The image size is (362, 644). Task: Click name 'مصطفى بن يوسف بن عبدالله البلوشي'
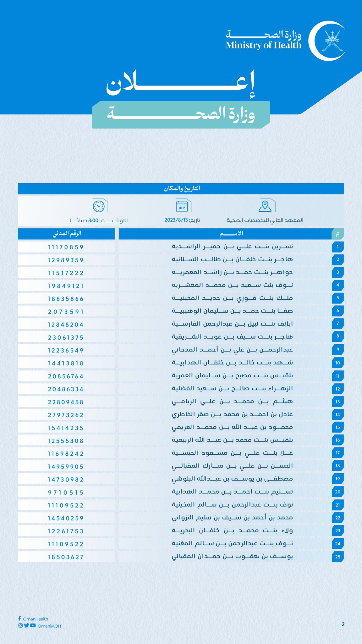[232, 479]
